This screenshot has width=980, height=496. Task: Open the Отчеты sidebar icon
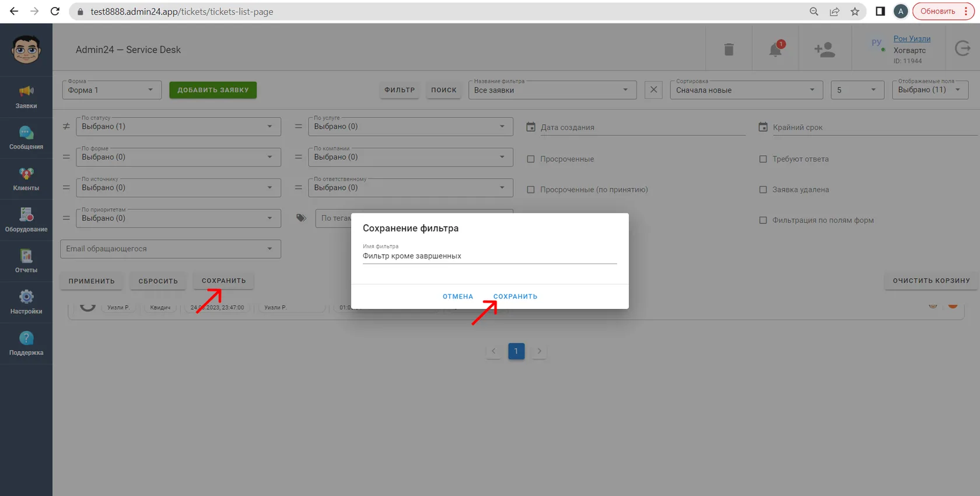coord(26,261)
